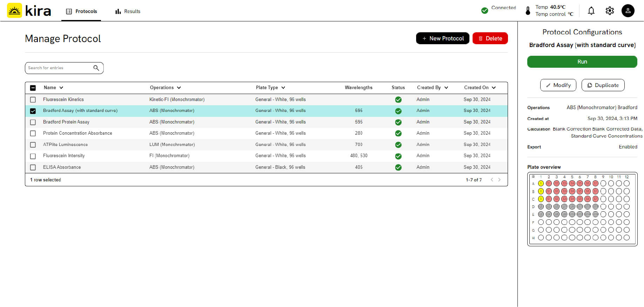Uncheck the Bradford Assay standard curve row
The height and width of the screenshot is (307, 644).
coord(33,111)
